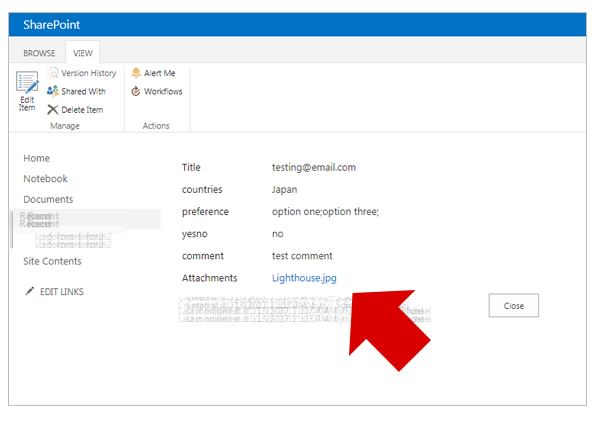Open Site Contents link
Screen dimensions: 616x421
click(x=52, y=261)
